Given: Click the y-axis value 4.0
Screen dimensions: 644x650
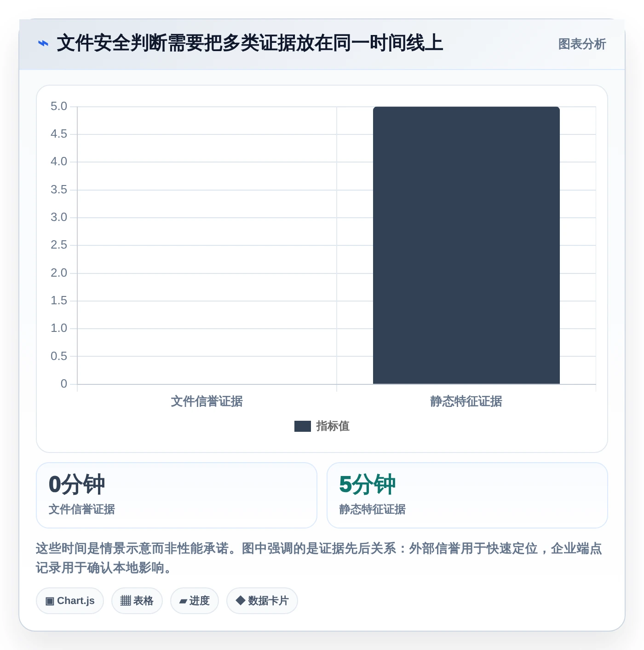Looking at the screenshot, I should (59, 162).
